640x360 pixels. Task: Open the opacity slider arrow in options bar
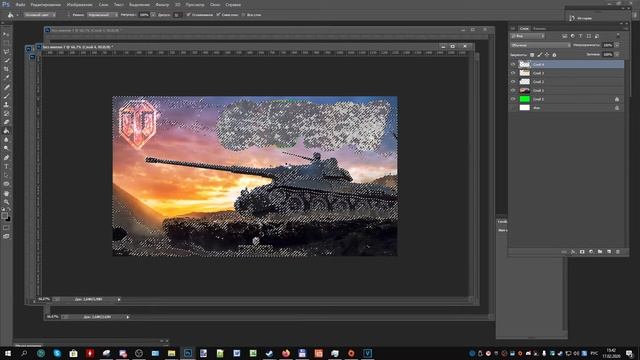(x=153, y=15)
